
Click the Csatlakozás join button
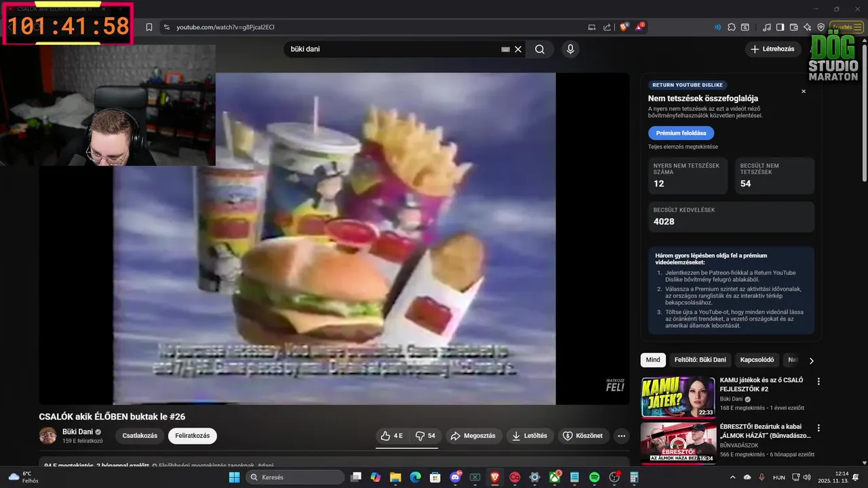click(140, 436)
